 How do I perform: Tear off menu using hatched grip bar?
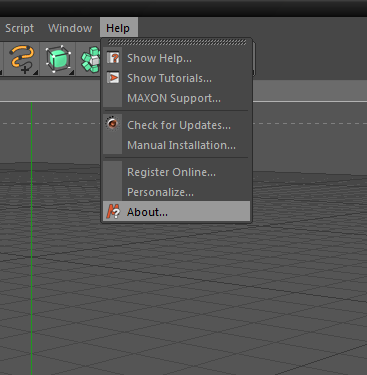(x=177, y=42)
